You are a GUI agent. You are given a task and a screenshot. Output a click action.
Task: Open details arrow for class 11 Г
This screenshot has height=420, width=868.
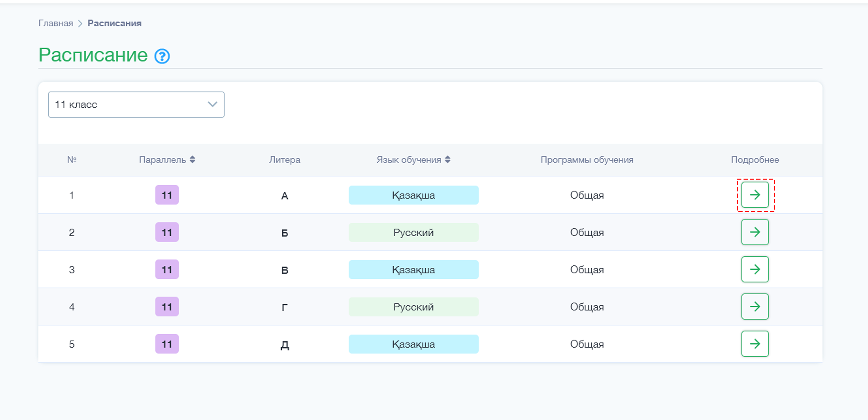point(755,306)
